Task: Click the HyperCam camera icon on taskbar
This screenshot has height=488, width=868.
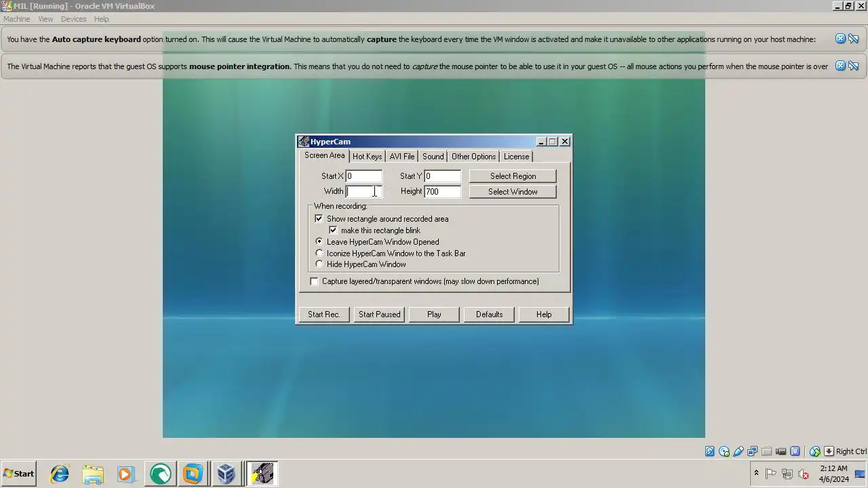Action: 262,474
